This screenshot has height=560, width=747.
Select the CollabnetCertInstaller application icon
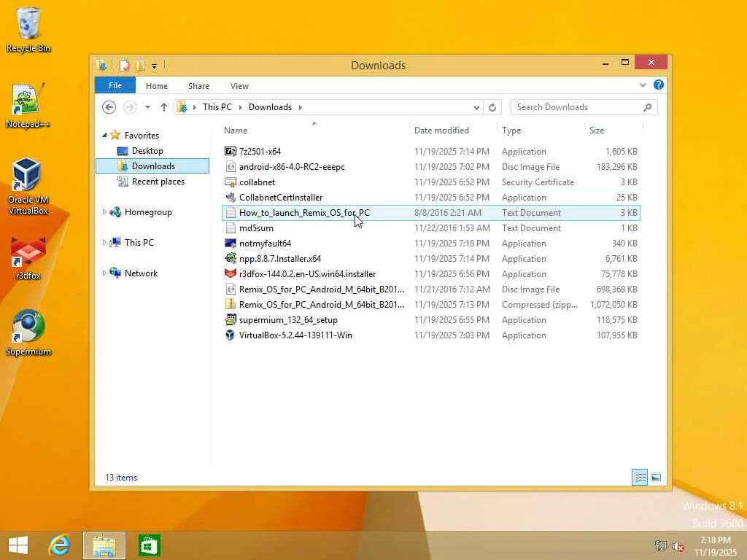click(230, 197)
